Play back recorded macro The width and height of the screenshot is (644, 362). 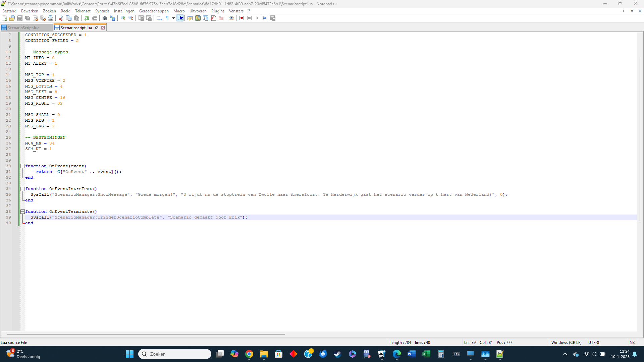click(257, 18)
